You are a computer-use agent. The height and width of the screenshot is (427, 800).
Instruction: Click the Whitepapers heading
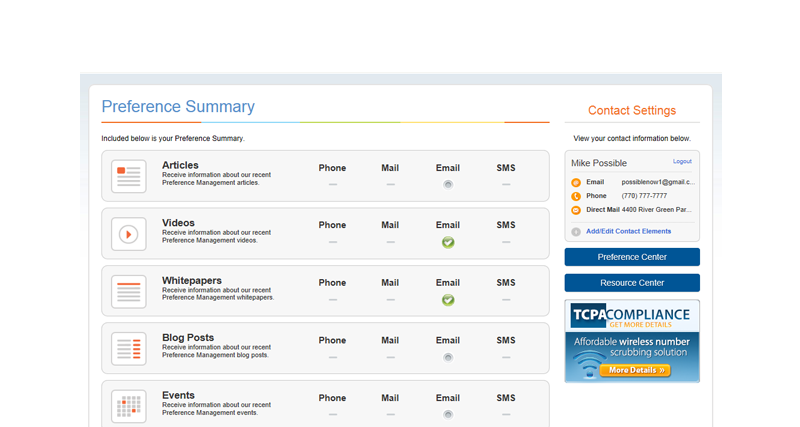pyautogui.click(x=192, y=281)
